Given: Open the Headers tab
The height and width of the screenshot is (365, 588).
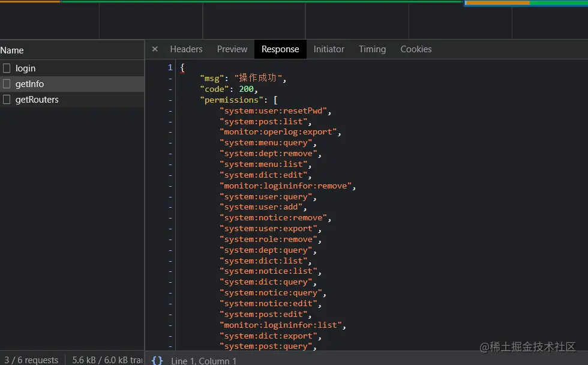Looking at the screenshot, I should click(186, 49).
